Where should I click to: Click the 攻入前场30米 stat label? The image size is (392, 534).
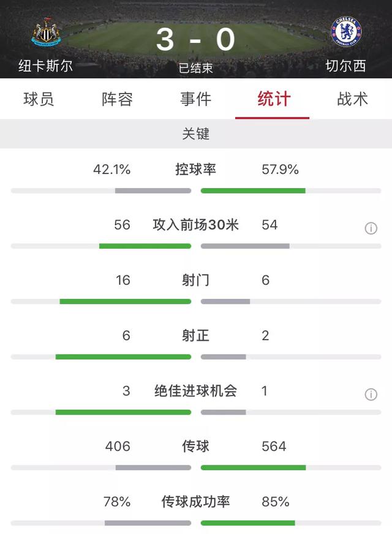[x=195, y=225]
